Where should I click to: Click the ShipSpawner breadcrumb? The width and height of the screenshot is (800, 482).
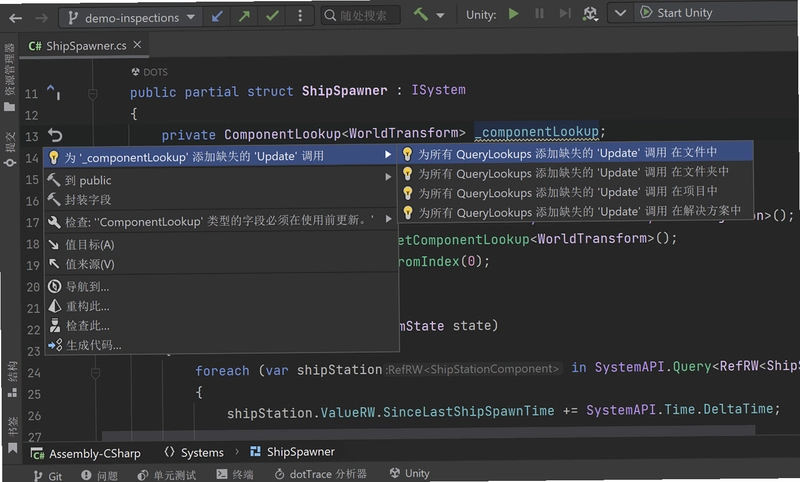coord(292,452)
